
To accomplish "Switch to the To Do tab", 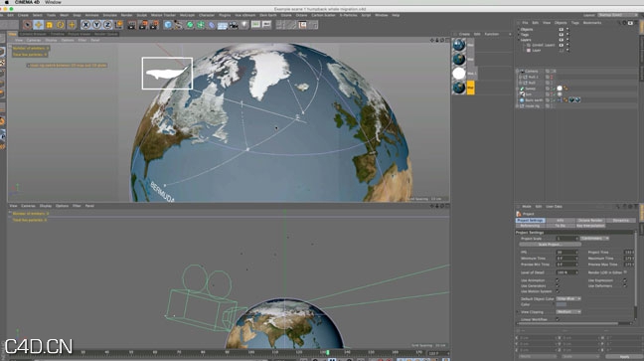I will pos(561,226).
